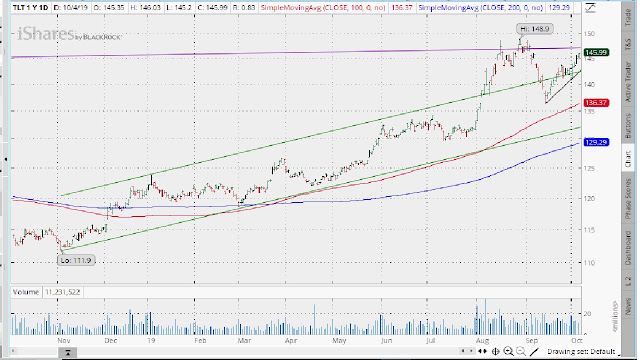The image size is (640, 360).
Task: Click the Aug label on time axis
Action: tap(482, 340)
